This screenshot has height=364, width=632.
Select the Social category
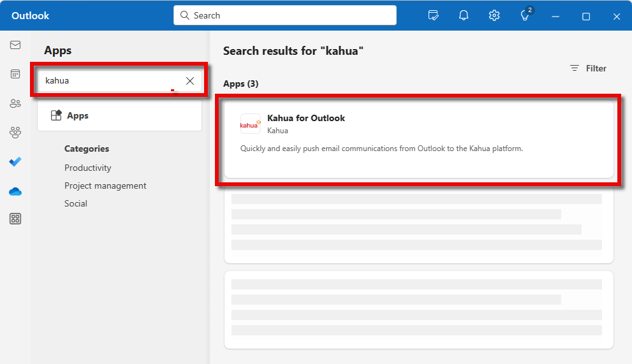pos(76,203)
